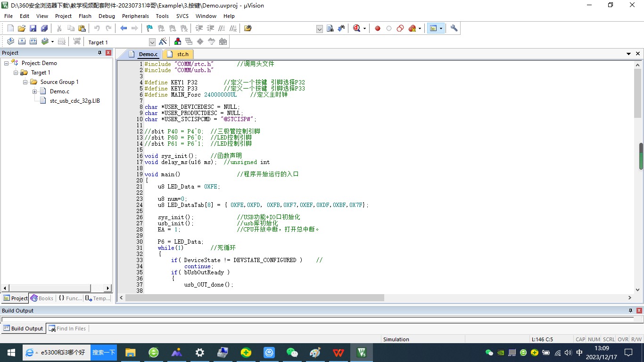Open the window layout dropdown arrow
644x362 pixels.
pyautogui.click(x=441, y=28)
